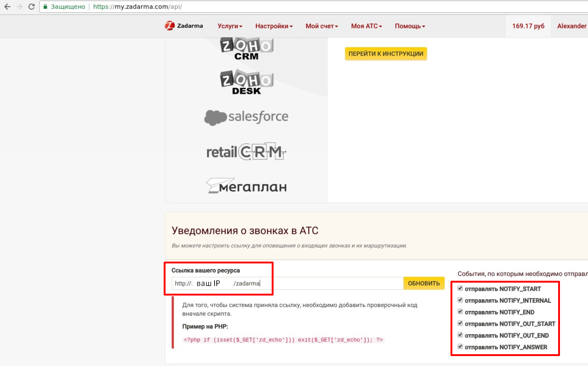Open the Мой счет dropdown menu
Viewport: 588px width, 366px height.
click(x=322, y=26)
